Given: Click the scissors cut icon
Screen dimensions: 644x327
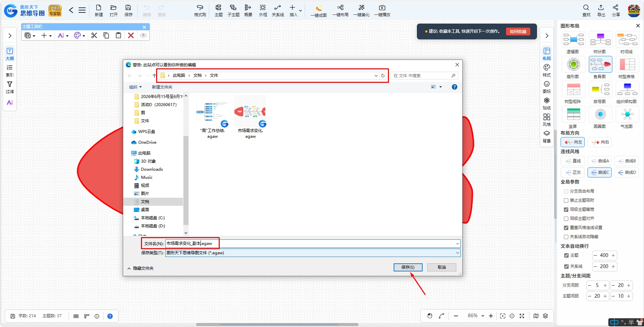Looking at the screenshot, I should [x=94, y=35].
